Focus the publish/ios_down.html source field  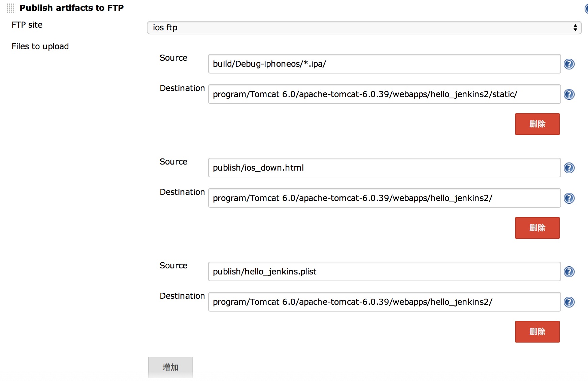pos(384,168)
